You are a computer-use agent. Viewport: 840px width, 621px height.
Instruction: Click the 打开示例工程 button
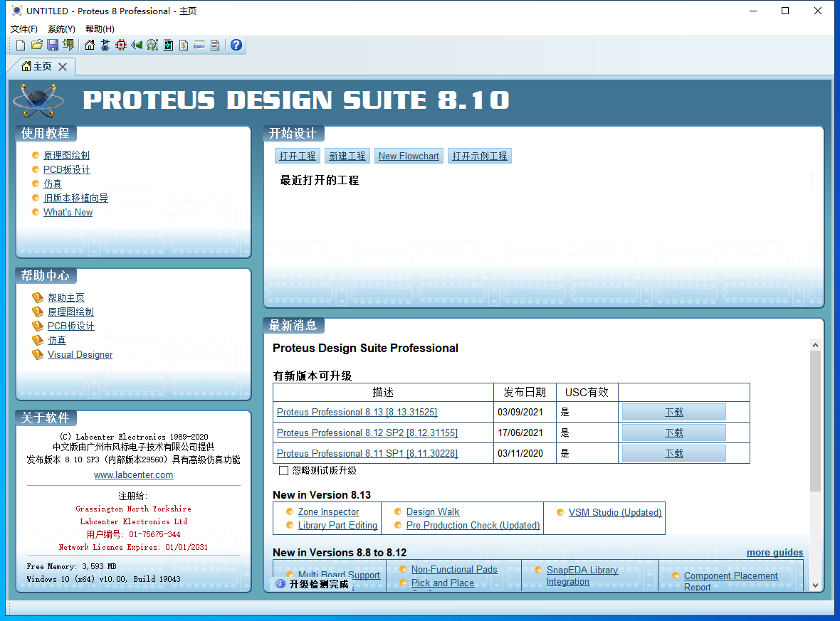[480, 156]
